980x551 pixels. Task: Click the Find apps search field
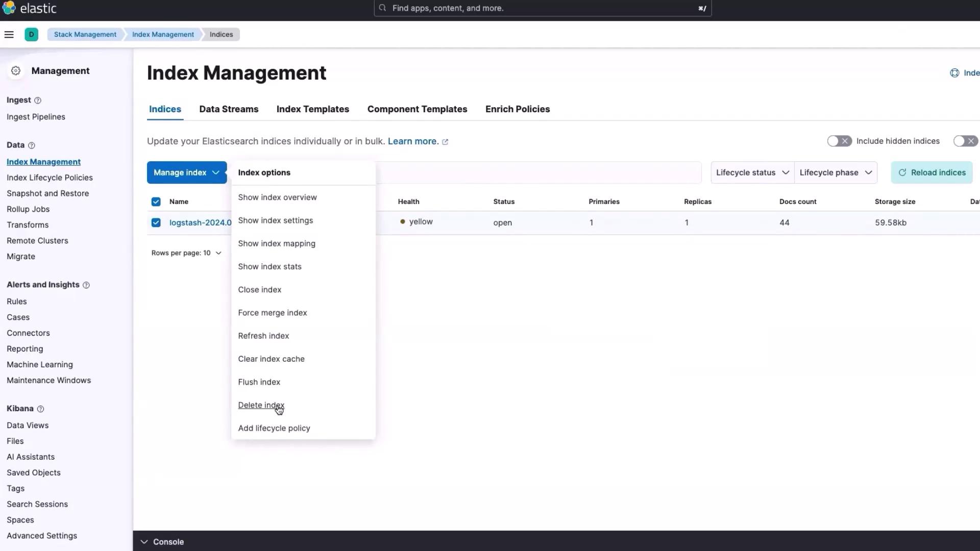tap(542, 8)
